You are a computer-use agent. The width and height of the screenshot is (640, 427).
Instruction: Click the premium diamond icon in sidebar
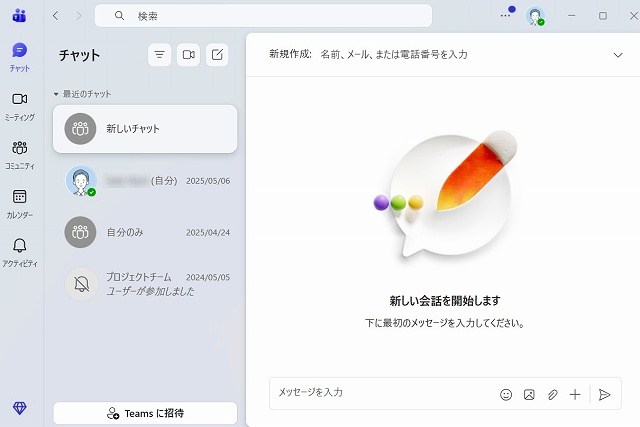(19, 408)
